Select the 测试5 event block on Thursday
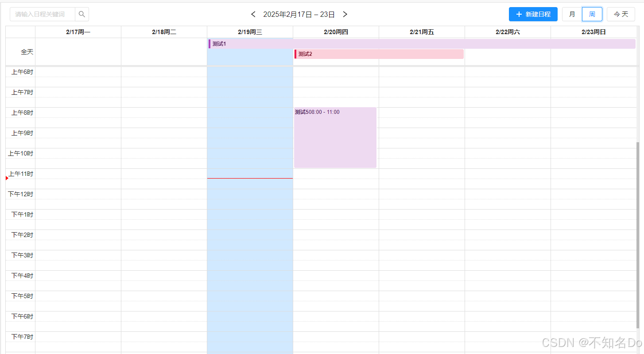Image resolution: width=644 pixels, height=354 pixels. 335,137
